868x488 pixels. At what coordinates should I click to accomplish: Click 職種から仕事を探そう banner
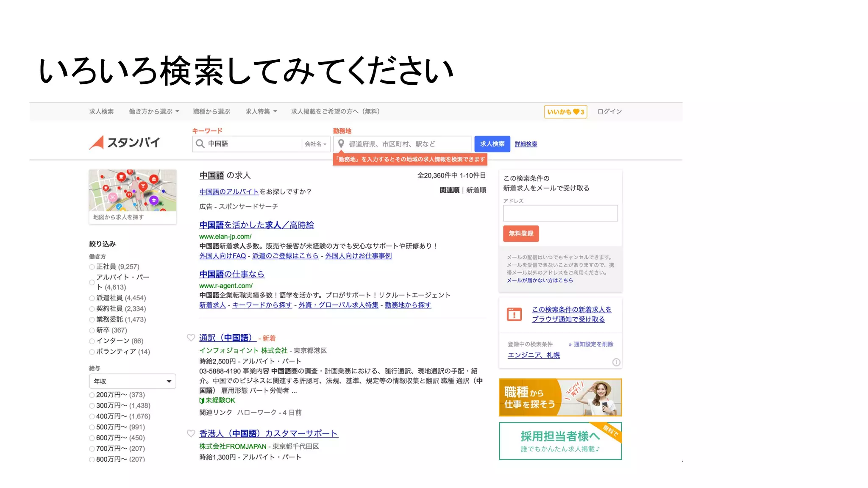point(560,397)
